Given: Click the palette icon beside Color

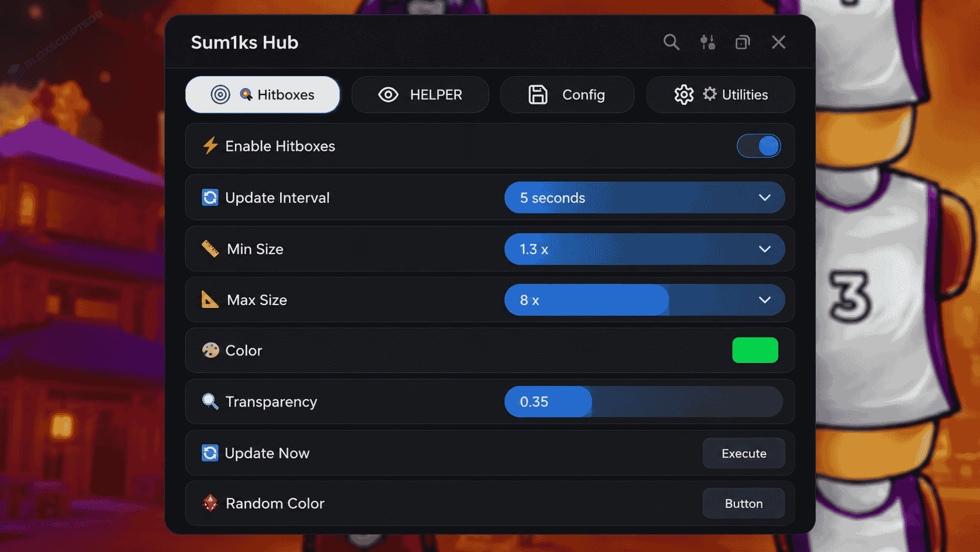Looking at the screenshot, I should (210, 350).
